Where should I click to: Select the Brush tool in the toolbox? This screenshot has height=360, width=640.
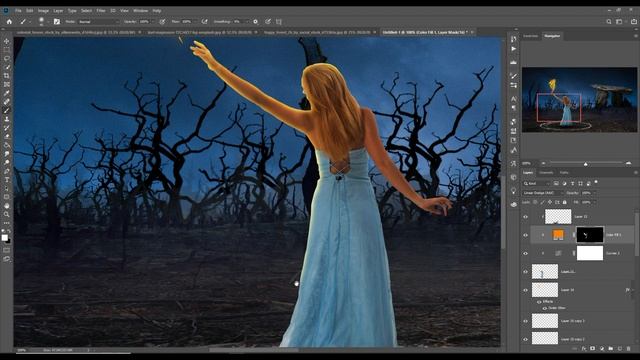[x=7, y=110]
